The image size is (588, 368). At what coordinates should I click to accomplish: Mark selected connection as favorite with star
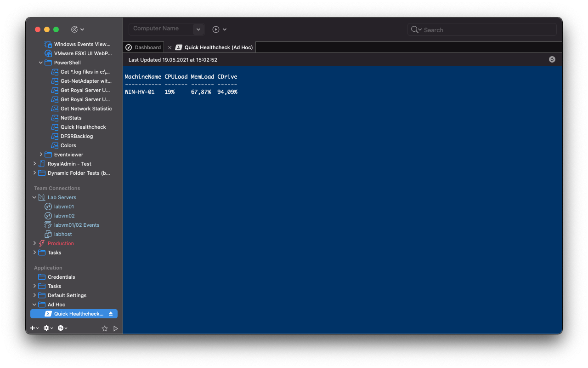[x=104, y=328]
